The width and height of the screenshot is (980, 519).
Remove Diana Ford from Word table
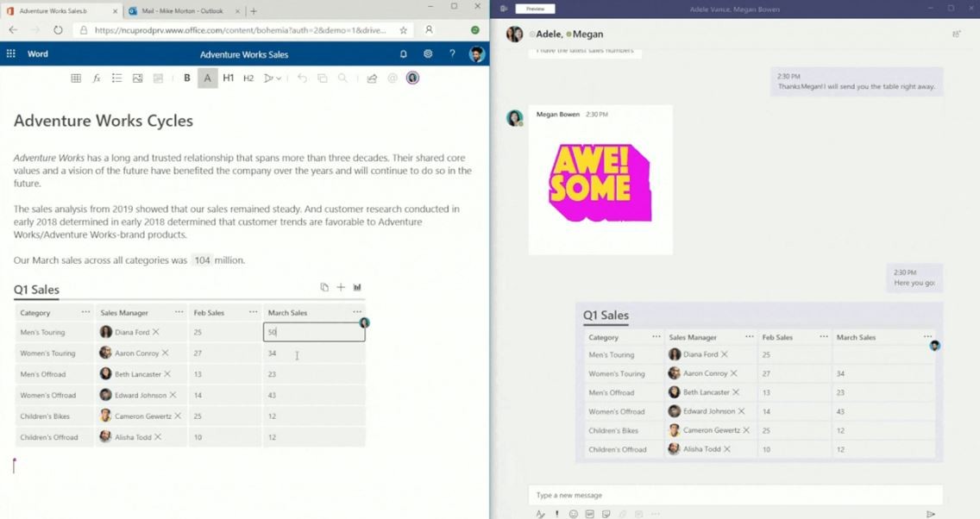[x=156, y=332]
